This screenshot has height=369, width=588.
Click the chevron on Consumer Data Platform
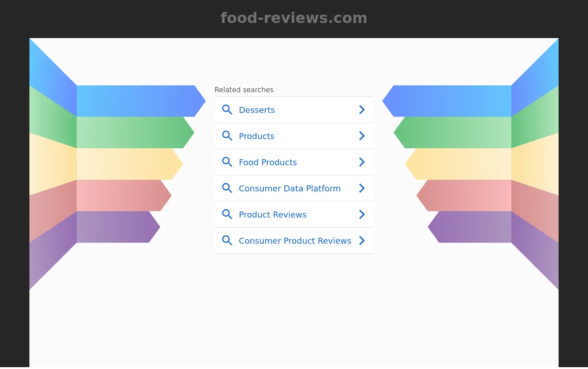(x=362, y=188)
